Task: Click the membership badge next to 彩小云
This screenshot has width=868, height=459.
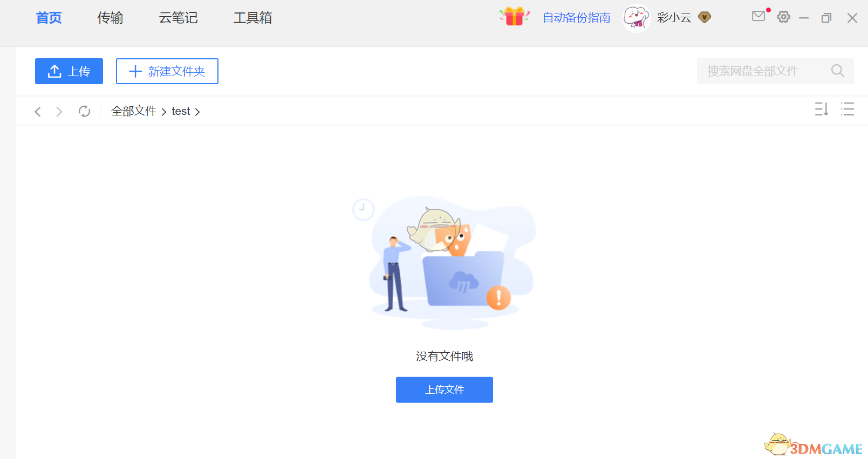Action: point(705,17)
